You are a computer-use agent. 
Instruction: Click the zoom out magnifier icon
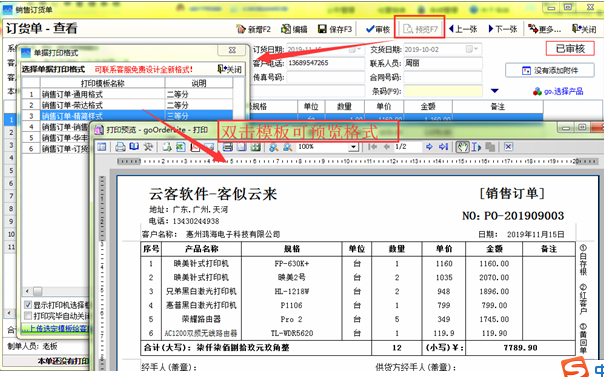click(x=288, y=147)
